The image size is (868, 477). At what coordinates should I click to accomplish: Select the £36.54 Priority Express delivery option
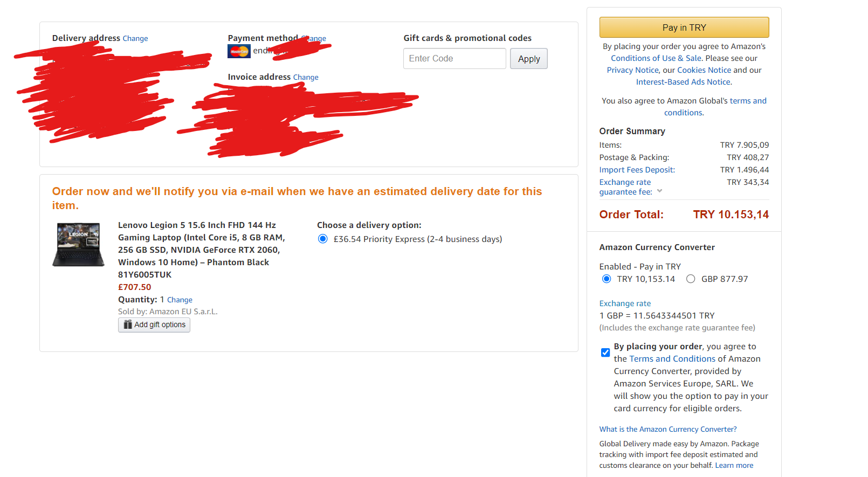point(322,239)
